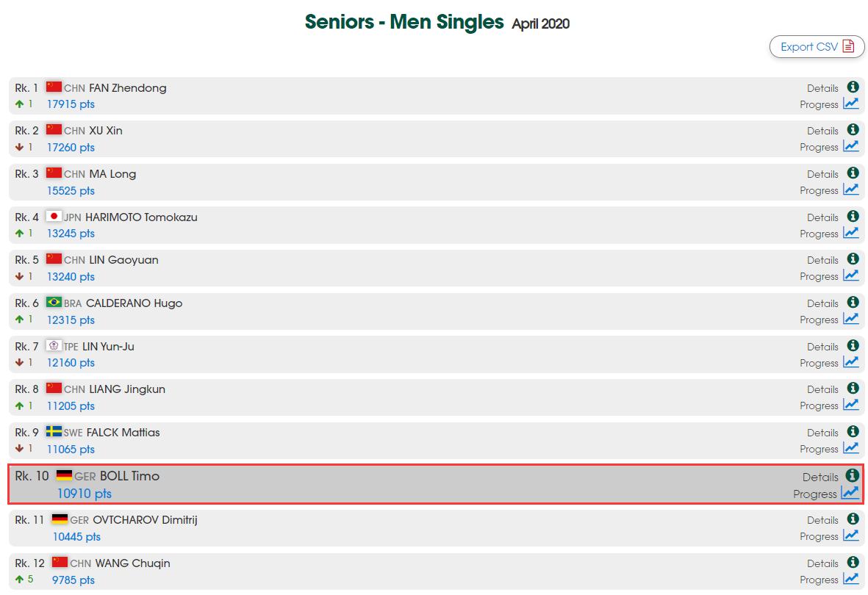
Task: Click the 17915 pts value
Action: pos(71,104)
